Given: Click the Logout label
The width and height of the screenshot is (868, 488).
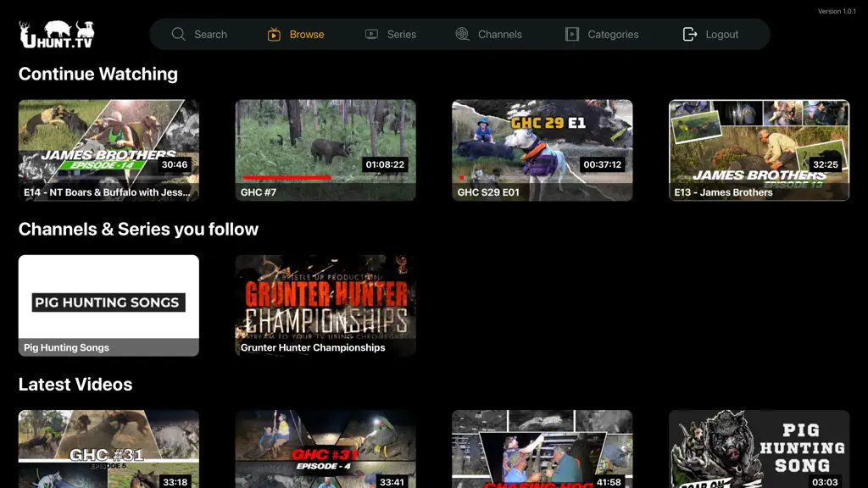Looking at the screenshot, I should point(722,34).
